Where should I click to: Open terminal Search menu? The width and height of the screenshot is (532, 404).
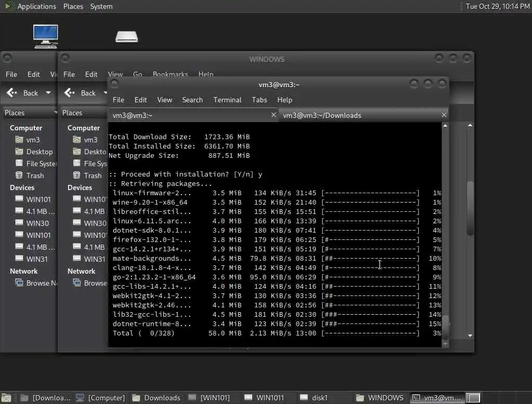coord(192,100)
